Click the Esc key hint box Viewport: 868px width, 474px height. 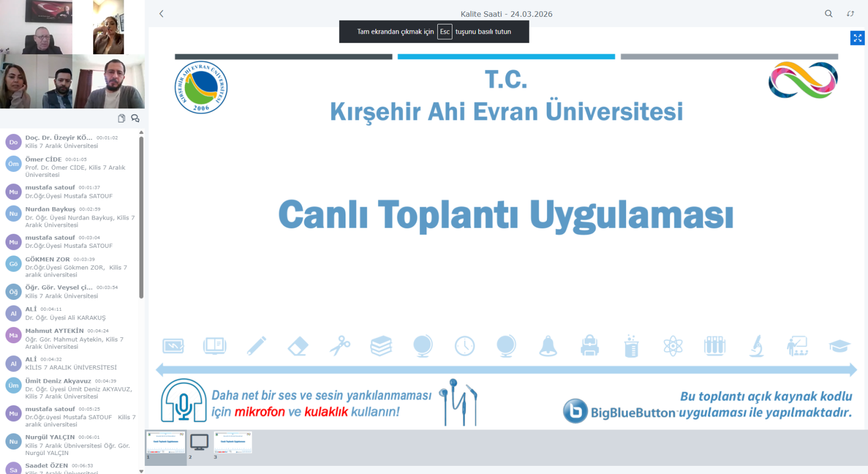click(x=445, y=31)
